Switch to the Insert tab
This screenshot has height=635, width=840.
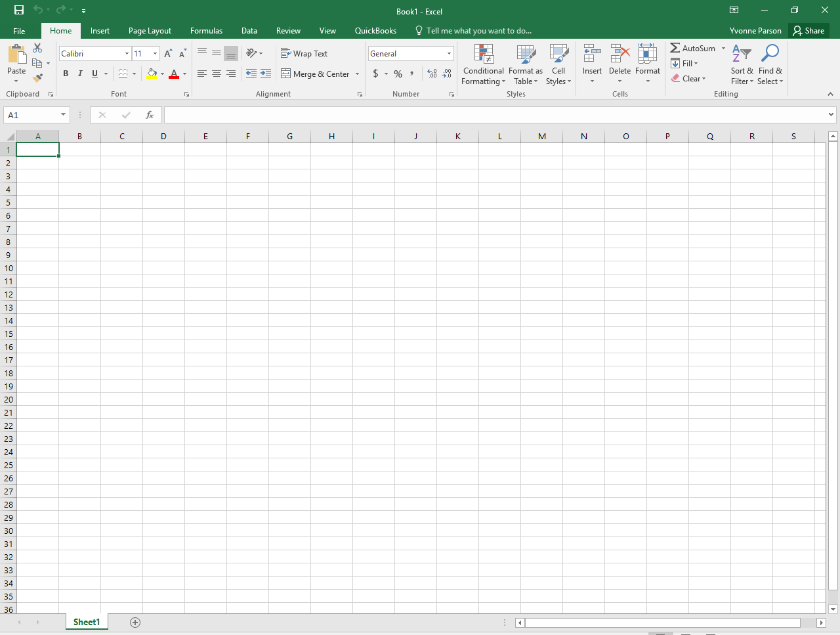[x=100, y=31]
